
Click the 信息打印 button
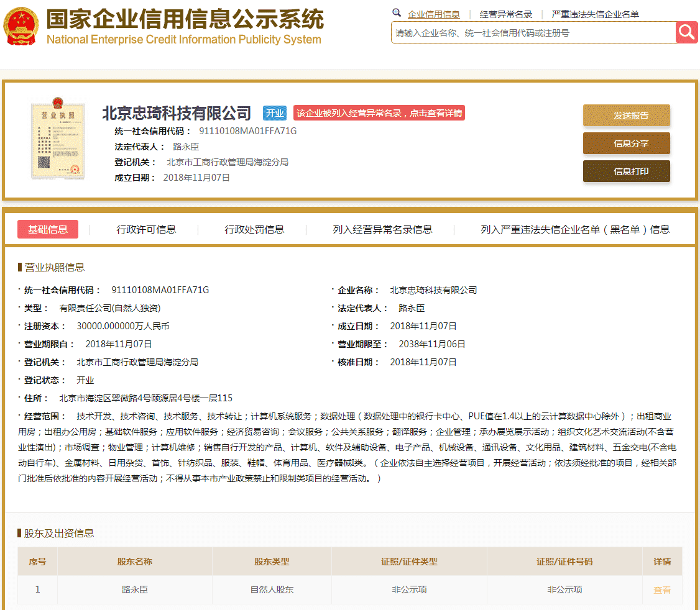(x=627, y=171)
